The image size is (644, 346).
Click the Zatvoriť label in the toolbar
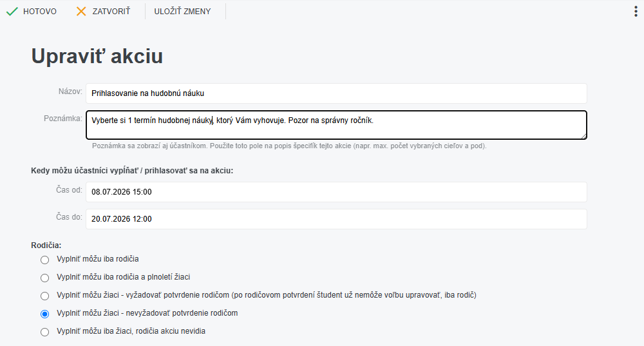111,12
